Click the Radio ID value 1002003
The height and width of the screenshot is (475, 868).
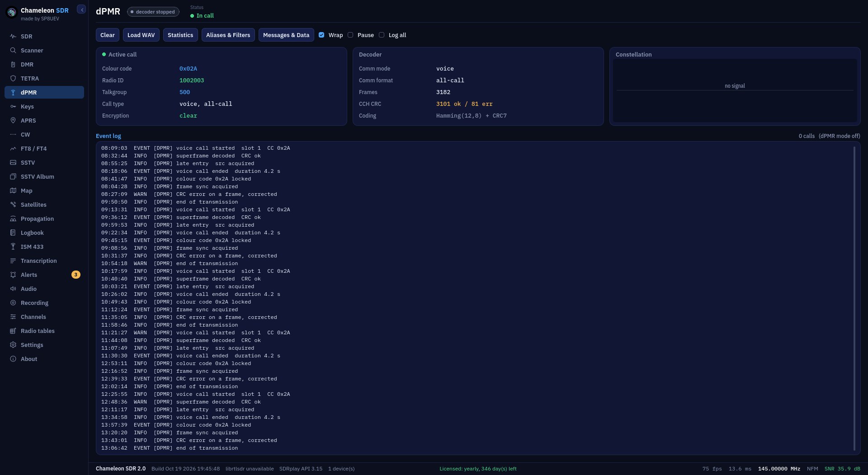[x=192, y=80]
